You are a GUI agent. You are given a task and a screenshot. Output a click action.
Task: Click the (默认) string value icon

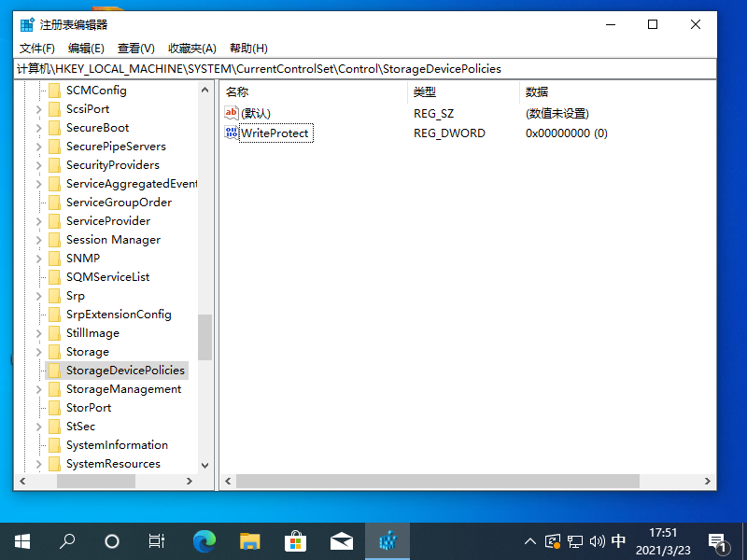pos(230,113)
